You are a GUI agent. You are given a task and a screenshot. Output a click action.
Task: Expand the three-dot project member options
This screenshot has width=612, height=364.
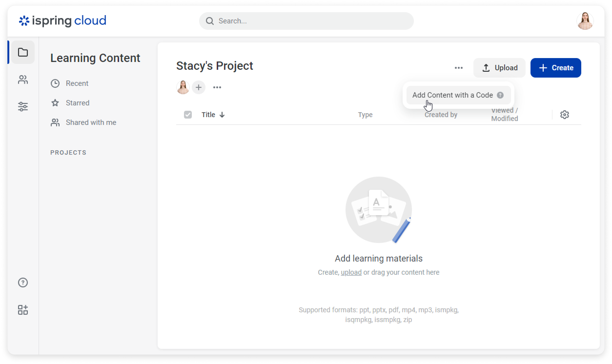click(x=217, y=87)
